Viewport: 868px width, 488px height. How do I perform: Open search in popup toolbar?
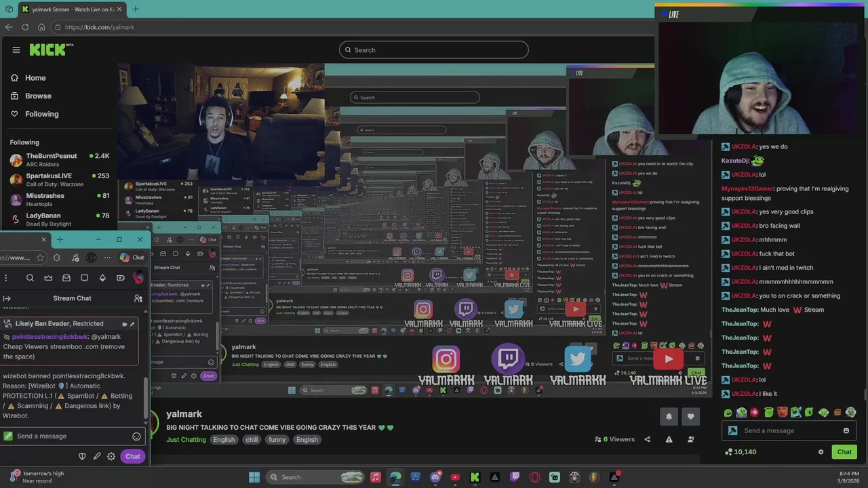[30, 278]
